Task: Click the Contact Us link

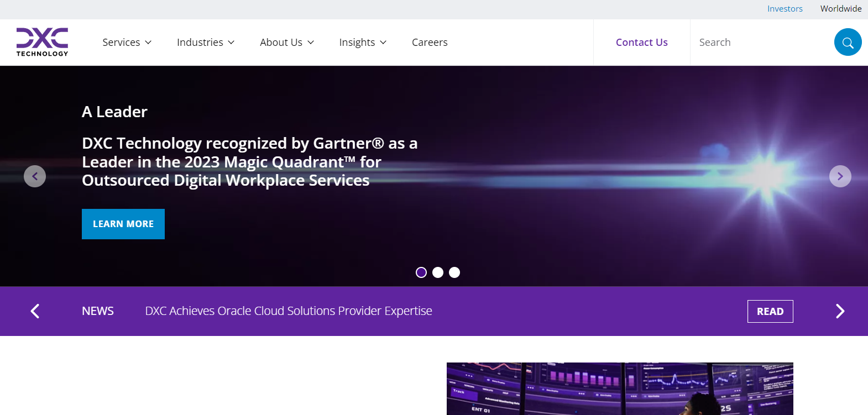Action: click(x=641, y=43)
